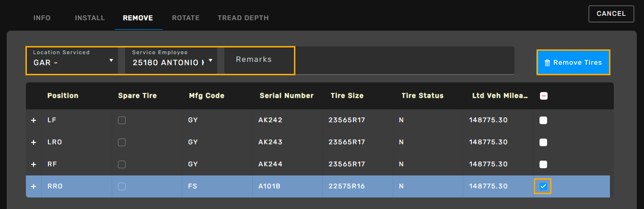Click the trash icon on Remove Tires
644x209 pixels.
coord(547,63)
